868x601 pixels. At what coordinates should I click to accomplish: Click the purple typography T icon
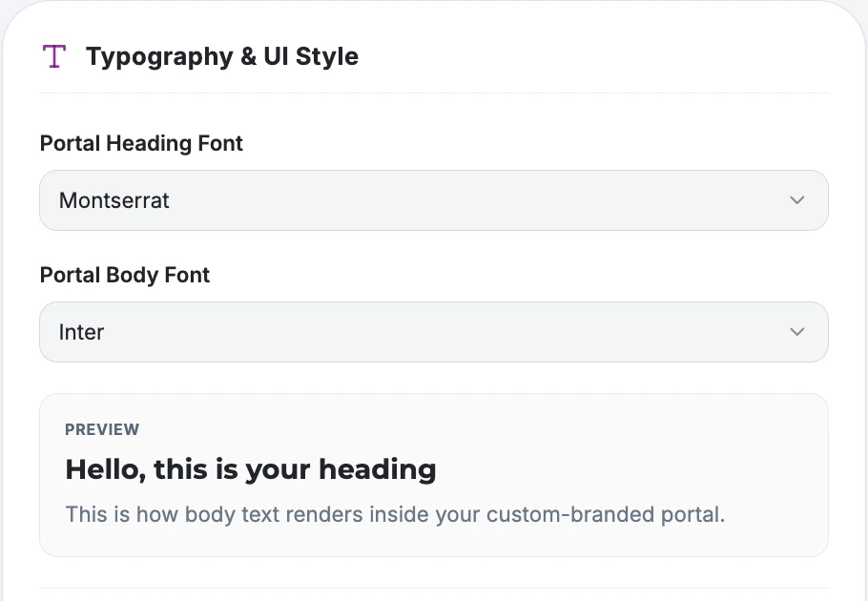tap(54, 56)
